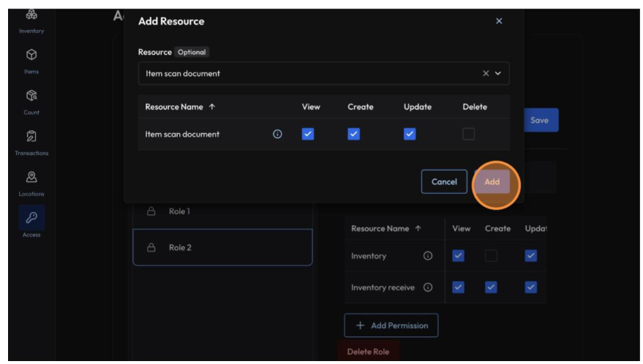
Task: Click Resource Name header in dialog table
Action: pos(174,107)
